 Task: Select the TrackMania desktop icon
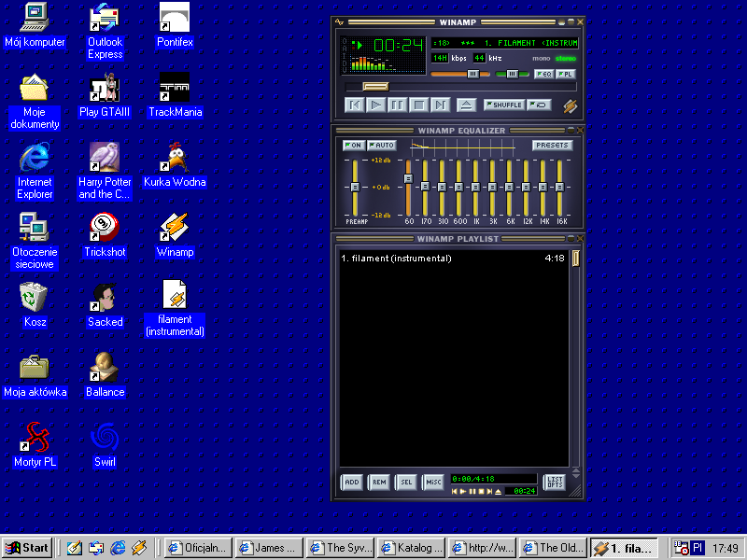point(175,95)
